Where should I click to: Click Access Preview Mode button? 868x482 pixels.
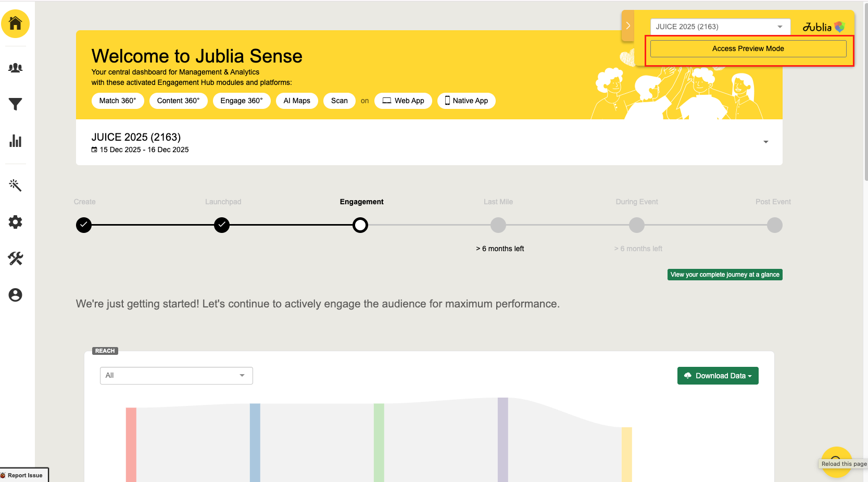[x=748, y=48]
